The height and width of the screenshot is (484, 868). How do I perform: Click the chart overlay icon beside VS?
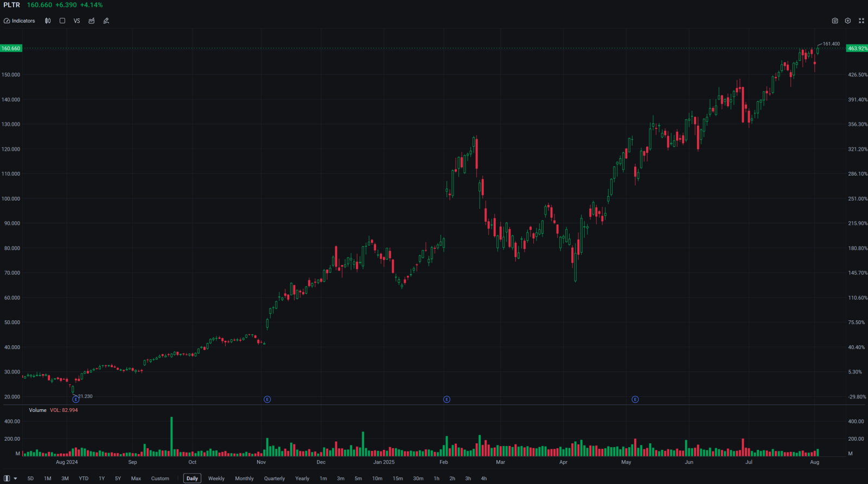coord(92,21)
